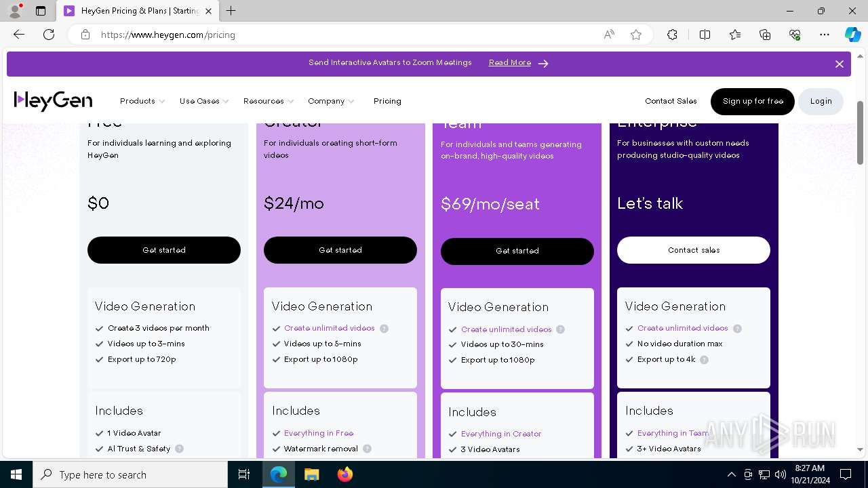Click Contact sales in Enterprise plan

(694, 250)
